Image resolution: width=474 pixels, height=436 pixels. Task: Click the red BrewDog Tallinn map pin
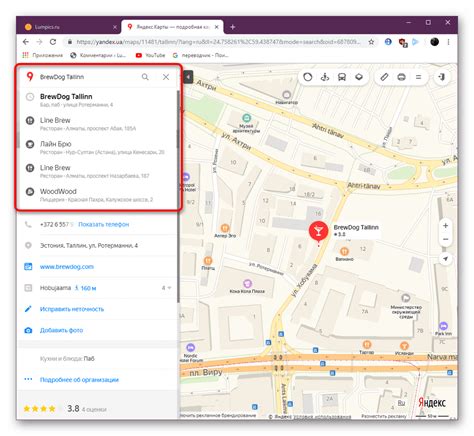[x=318, y=231]
